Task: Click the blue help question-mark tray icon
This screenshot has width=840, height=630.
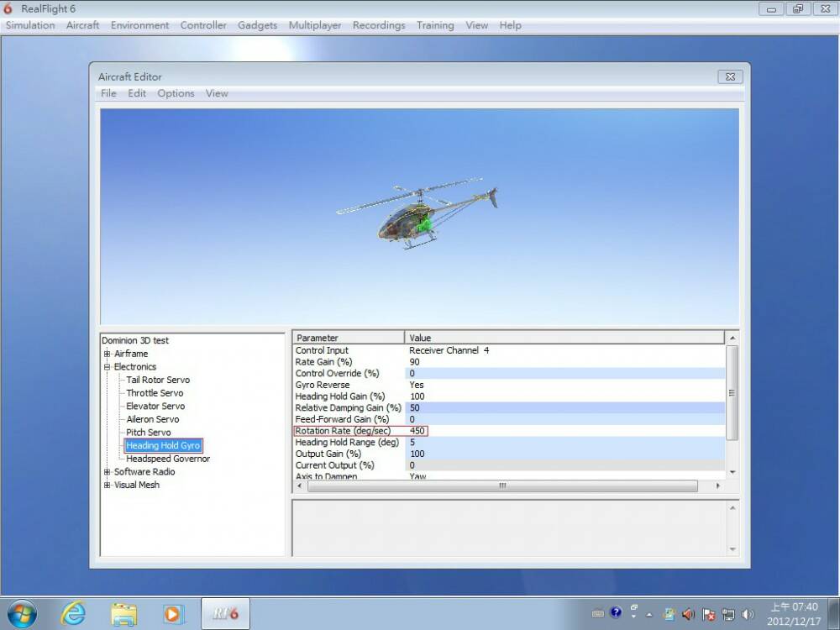Action: [616, 612]
